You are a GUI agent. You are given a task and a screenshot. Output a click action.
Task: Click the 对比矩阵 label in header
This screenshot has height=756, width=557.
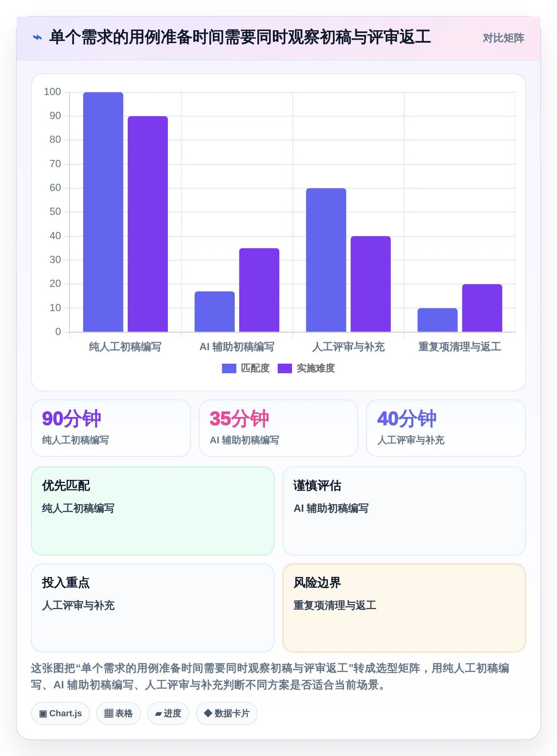point(503,38)
